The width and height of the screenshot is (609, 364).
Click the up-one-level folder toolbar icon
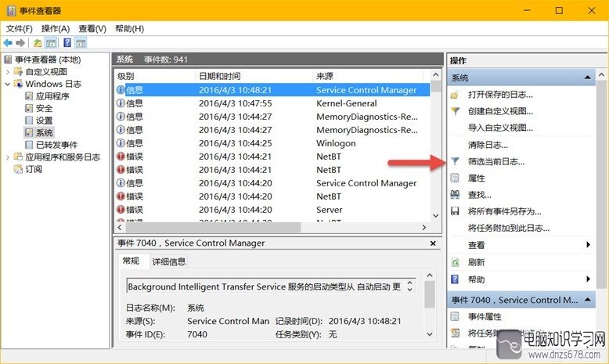pos(38,43)
